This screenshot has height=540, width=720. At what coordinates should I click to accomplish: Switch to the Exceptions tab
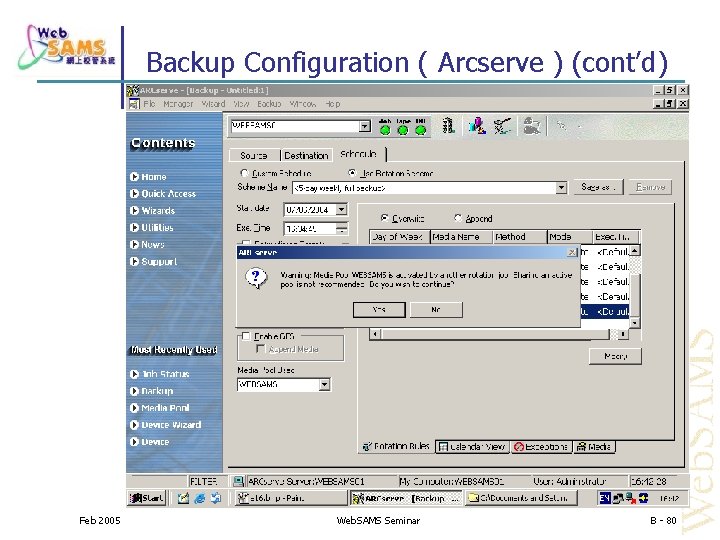[x=541, y=446]
